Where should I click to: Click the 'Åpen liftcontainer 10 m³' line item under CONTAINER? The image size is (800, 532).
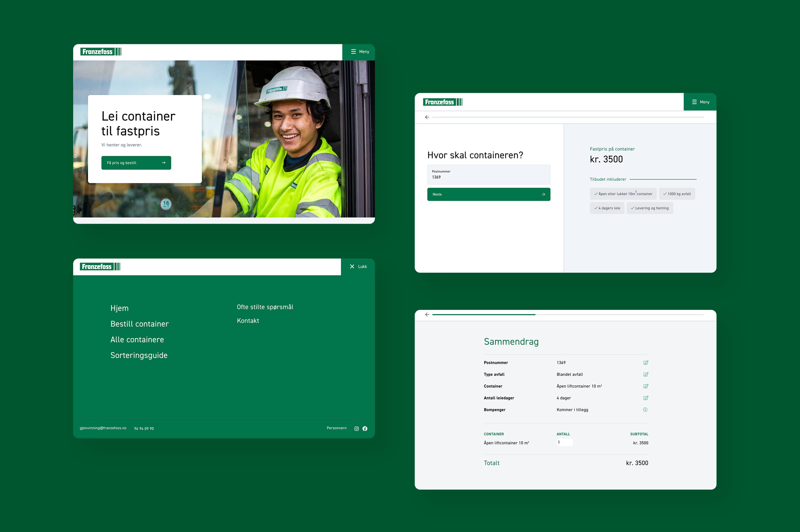[x=506, y=443]
